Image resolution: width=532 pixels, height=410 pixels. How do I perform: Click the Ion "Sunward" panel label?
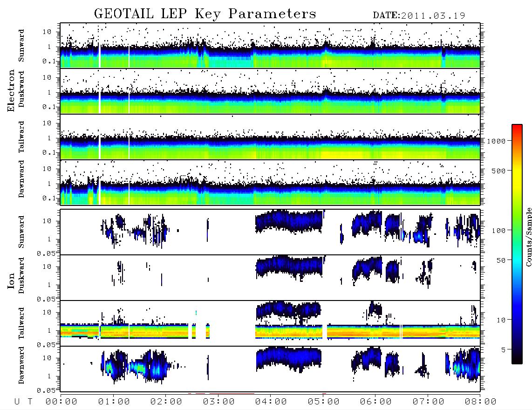pyautogui.click(x=21, y=232)
